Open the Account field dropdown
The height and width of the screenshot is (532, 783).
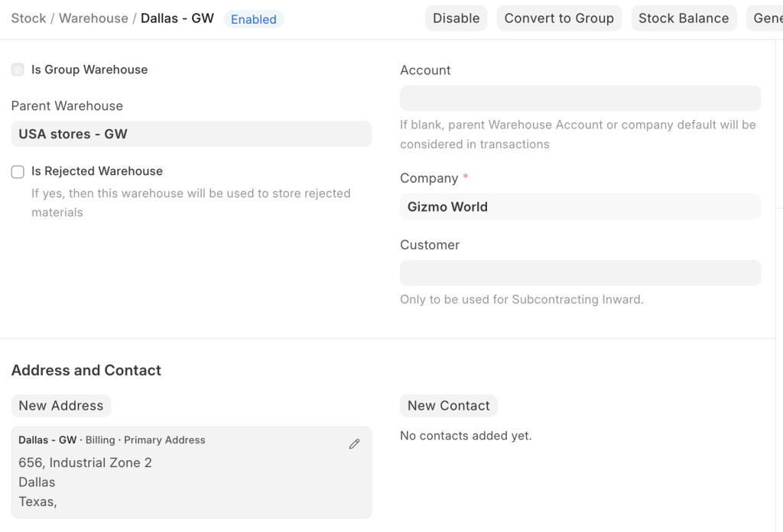pos(580,99)
